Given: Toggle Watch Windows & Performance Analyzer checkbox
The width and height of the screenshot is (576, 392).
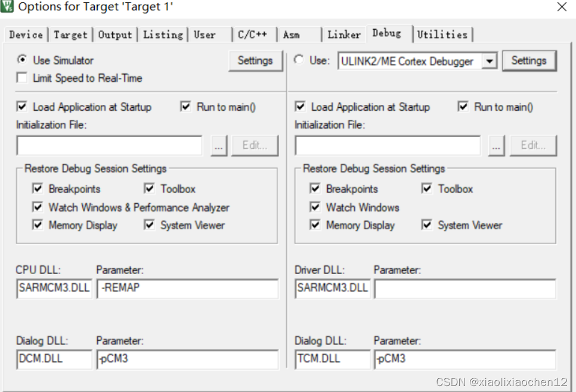Looking at the screenshot, I should coord(38,207).
